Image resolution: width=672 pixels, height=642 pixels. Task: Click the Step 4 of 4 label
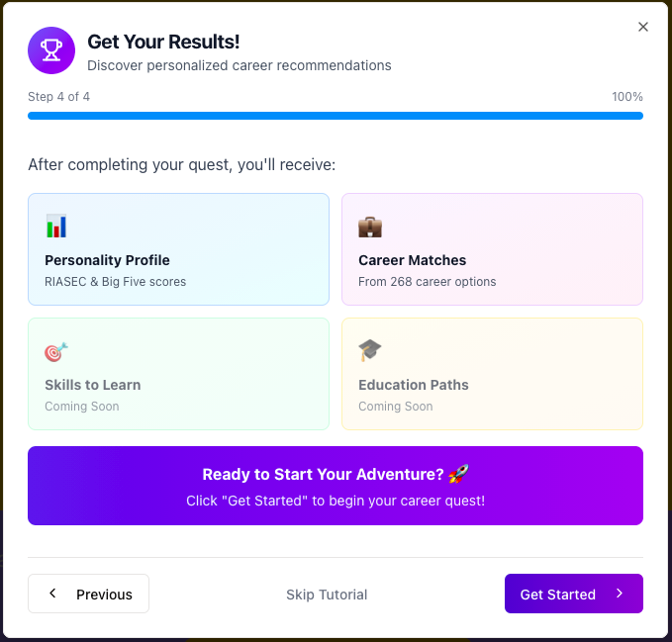click(58, 97)
